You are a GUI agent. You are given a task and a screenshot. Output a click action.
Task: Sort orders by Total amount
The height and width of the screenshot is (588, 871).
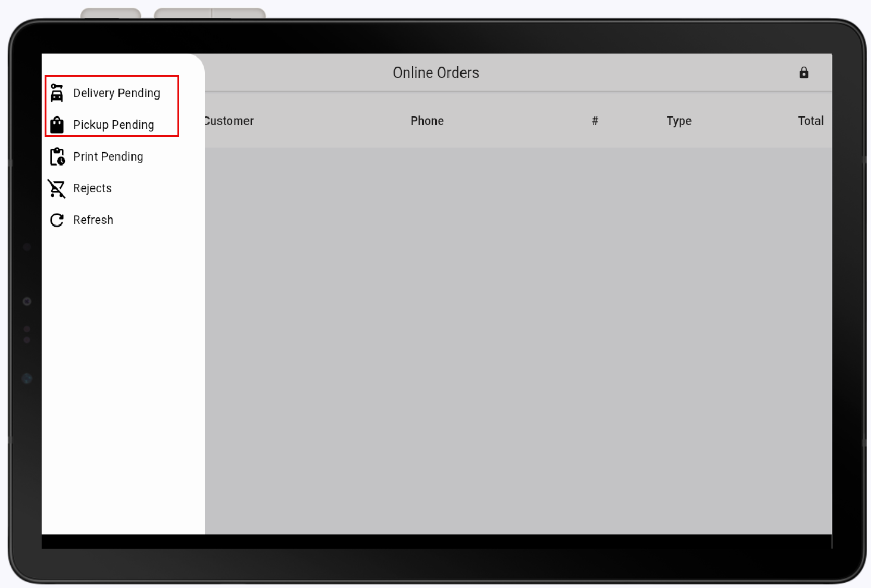point(810,121)
